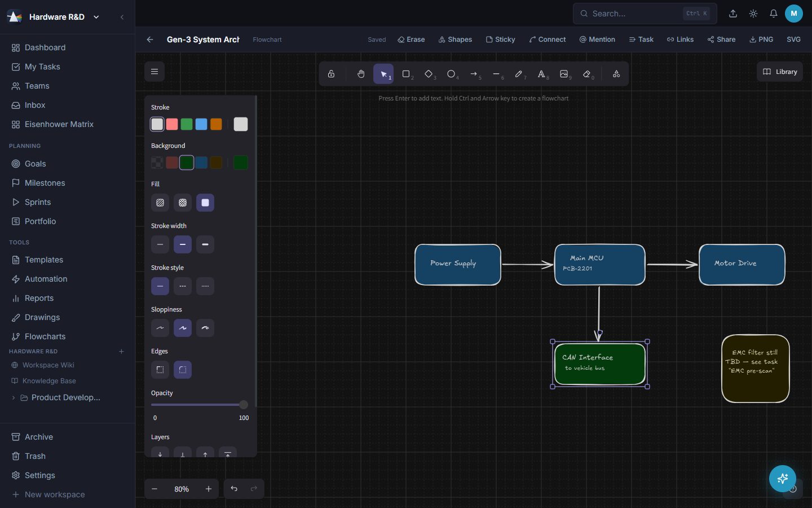The image size is (812, 508).
Task: Open the Library panel
Action: [x=780, y=72]
